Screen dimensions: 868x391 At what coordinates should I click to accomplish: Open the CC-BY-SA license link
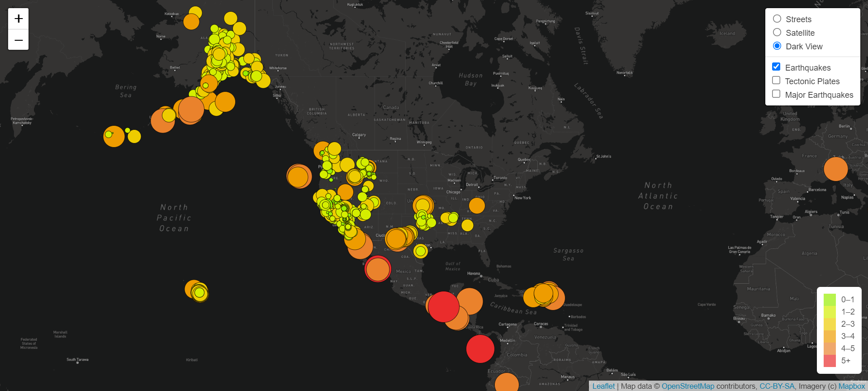click(x=777, y=386)
